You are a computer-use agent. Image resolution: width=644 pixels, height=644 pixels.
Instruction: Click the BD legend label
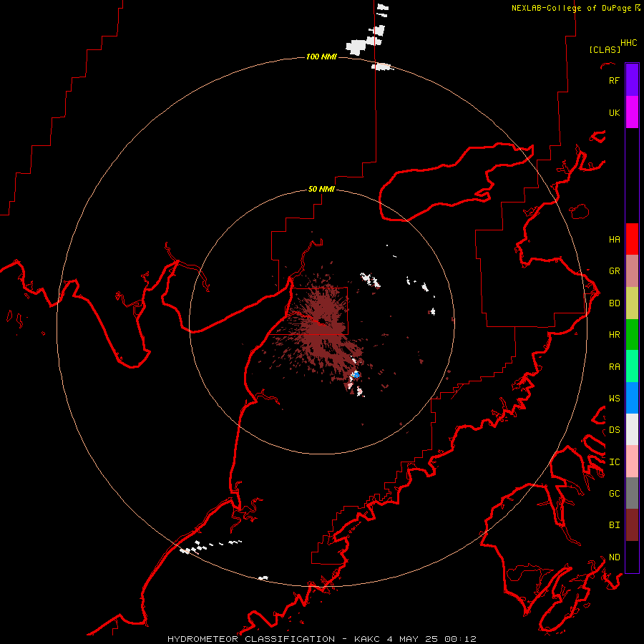click(x=614, y=303)
